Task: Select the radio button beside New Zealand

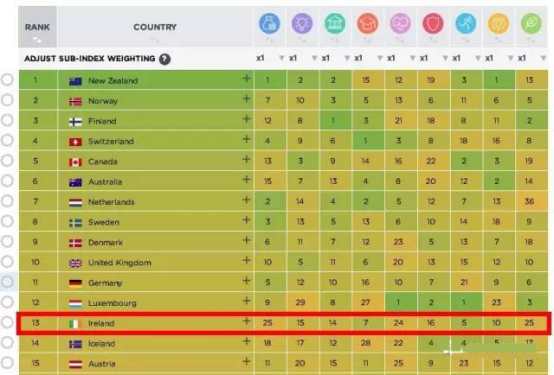Action: coord(7,80)
